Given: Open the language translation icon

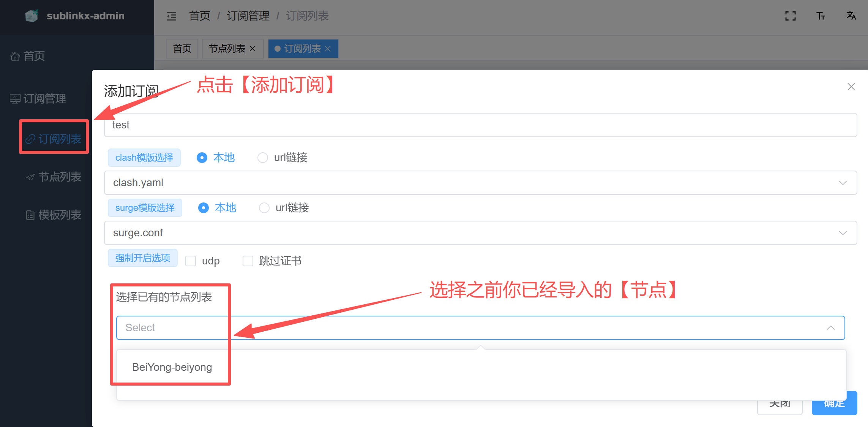Looking at the screenshot, I should pos(851,16).
